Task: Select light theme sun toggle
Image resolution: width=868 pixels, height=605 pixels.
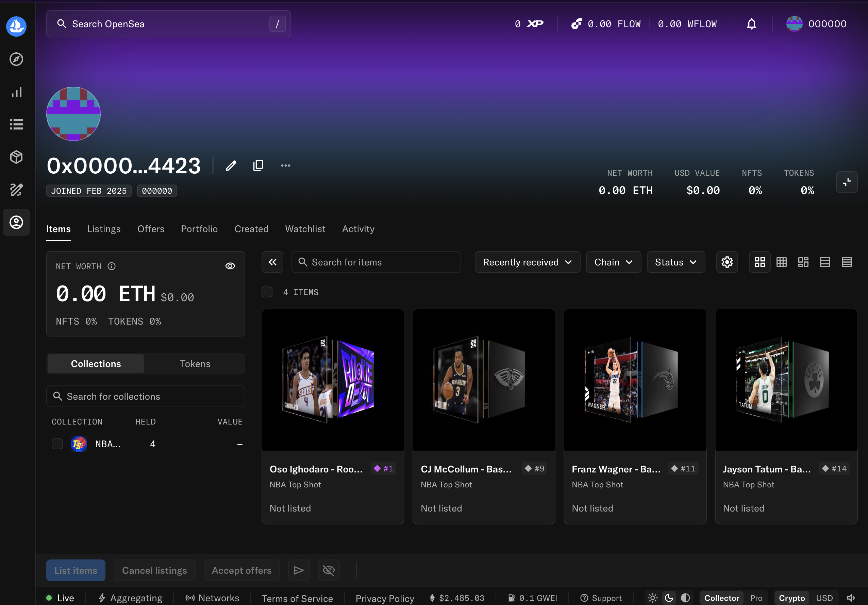Action: click(x=652, y=598)
